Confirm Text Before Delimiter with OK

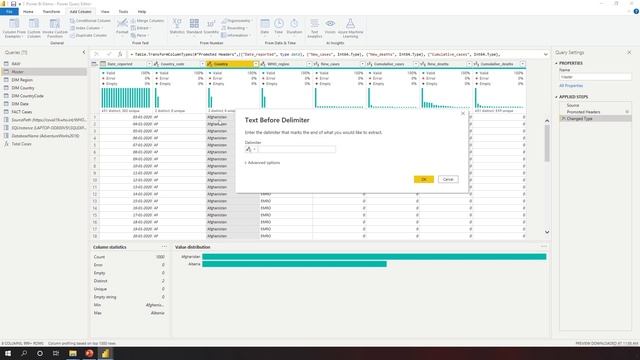tap(423, 179)
